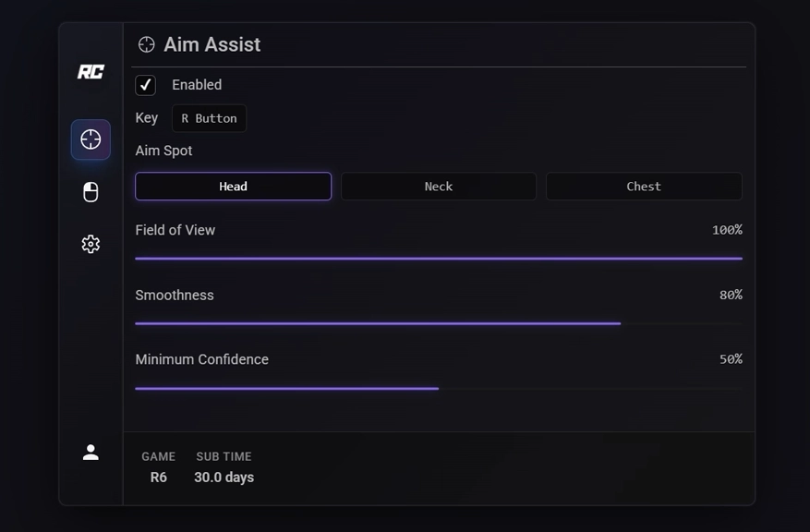Select Neck as the aim spot
Image resolution: width=810 pixels, height=532 pixels.
(x=438, y=187)
